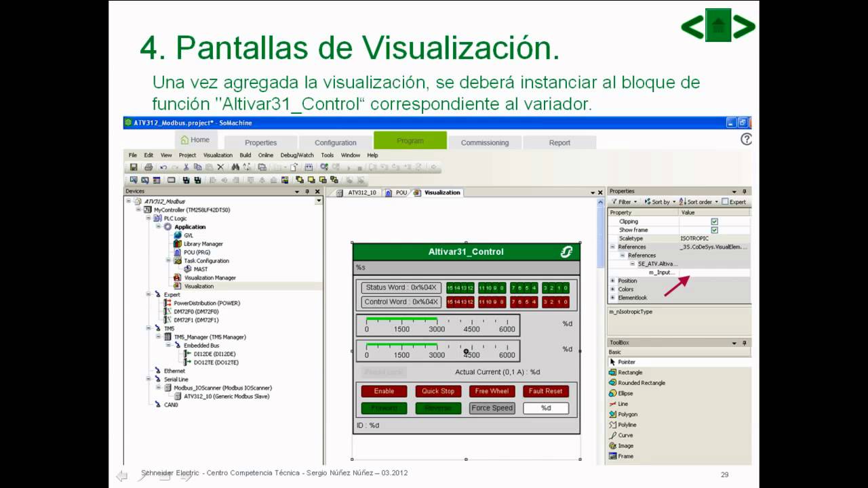Click the green slide previous arrow
This screenshot has height=488, width=868.
pyautogui.click(x=692, y=26)
